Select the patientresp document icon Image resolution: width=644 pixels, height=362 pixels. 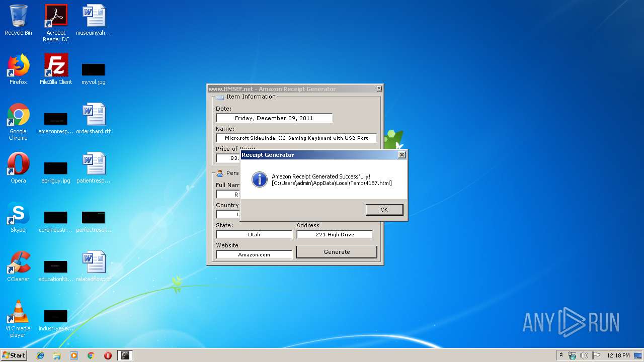pos(94,168)
